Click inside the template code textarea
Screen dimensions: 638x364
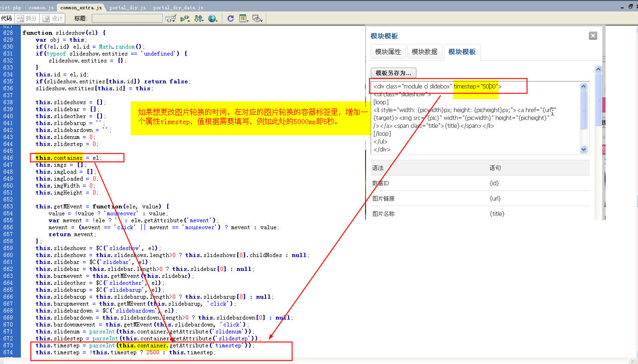click(x=475, y=118)
